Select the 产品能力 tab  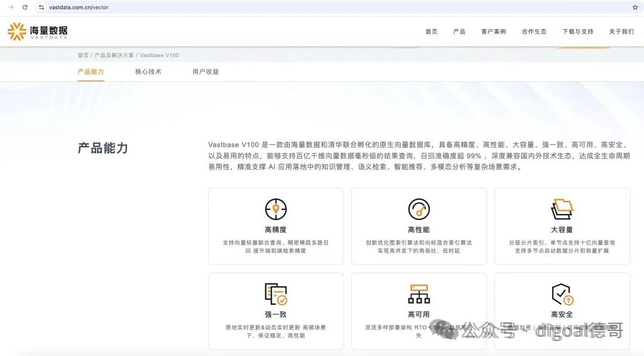click(91, 72)
